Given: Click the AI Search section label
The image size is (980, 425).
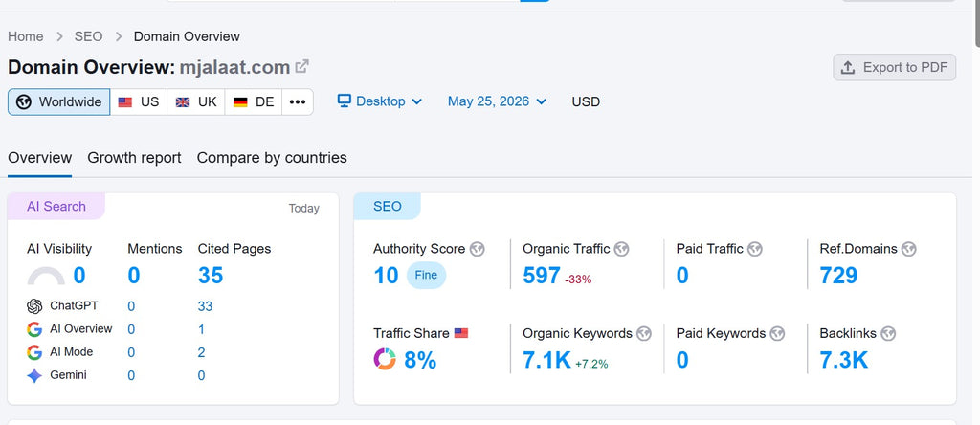Looking at the screenshot, I should tap(56, 207).
